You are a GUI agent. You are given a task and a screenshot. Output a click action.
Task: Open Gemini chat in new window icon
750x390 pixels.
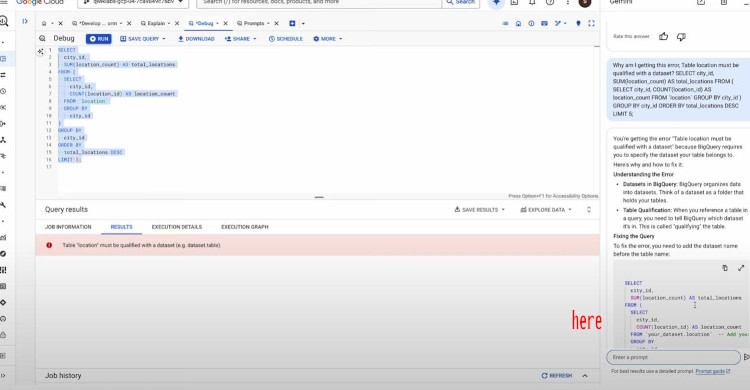pos(701,2)
